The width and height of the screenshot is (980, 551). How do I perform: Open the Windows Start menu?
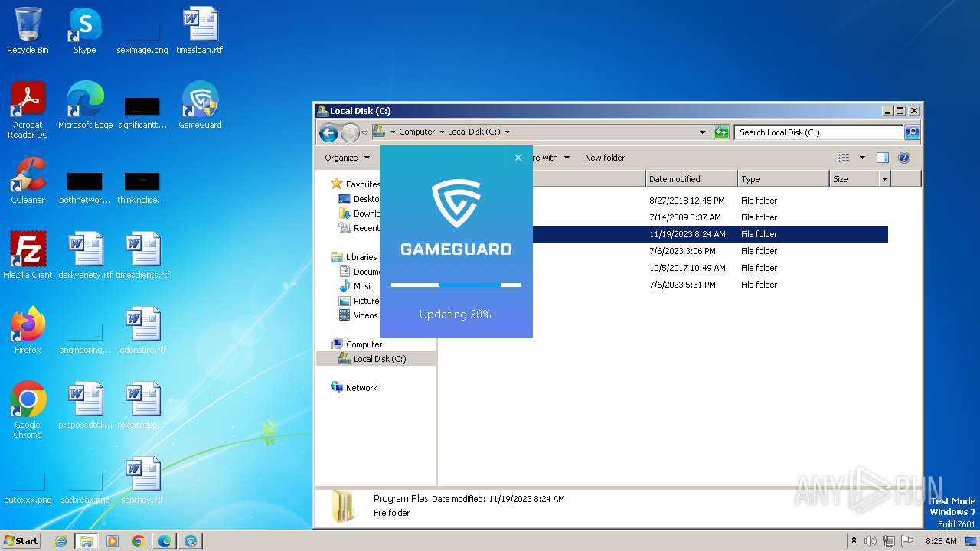coord(21,541)
